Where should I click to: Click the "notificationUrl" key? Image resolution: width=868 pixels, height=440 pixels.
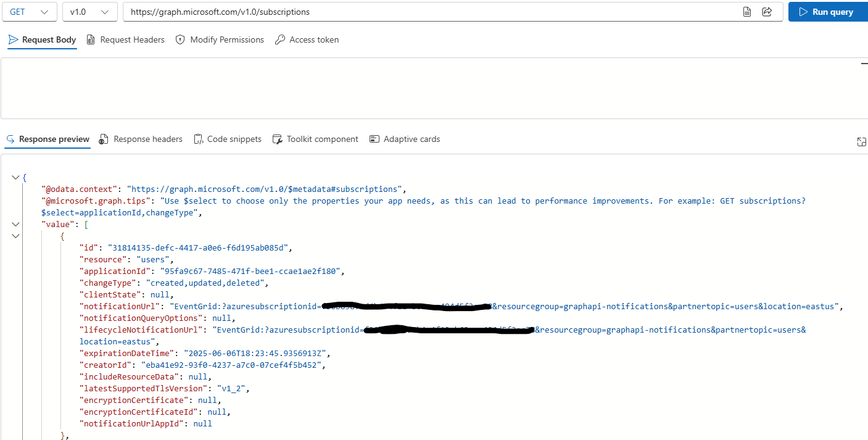click(120, 306)
